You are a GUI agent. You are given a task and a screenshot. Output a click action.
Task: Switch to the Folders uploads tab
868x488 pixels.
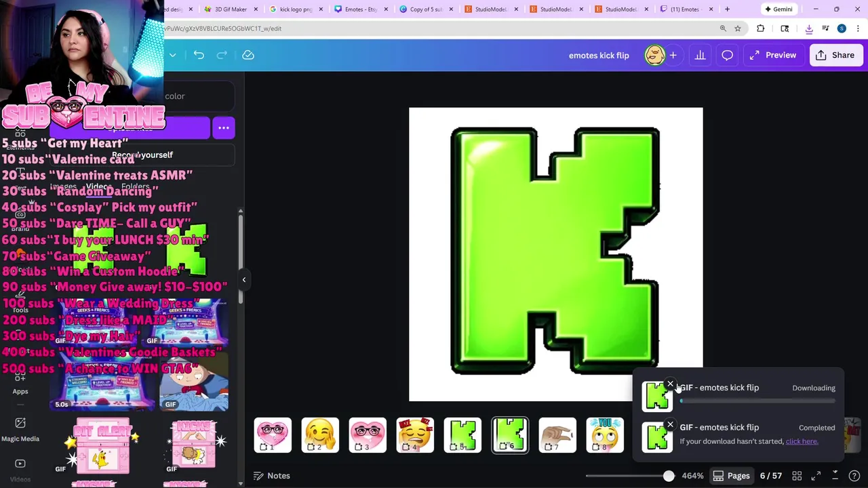click(x=135, y=186)
